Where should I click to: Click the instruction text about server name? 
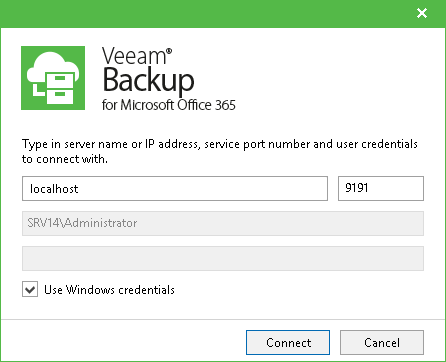pyautogui.click(x=220, y=151)
